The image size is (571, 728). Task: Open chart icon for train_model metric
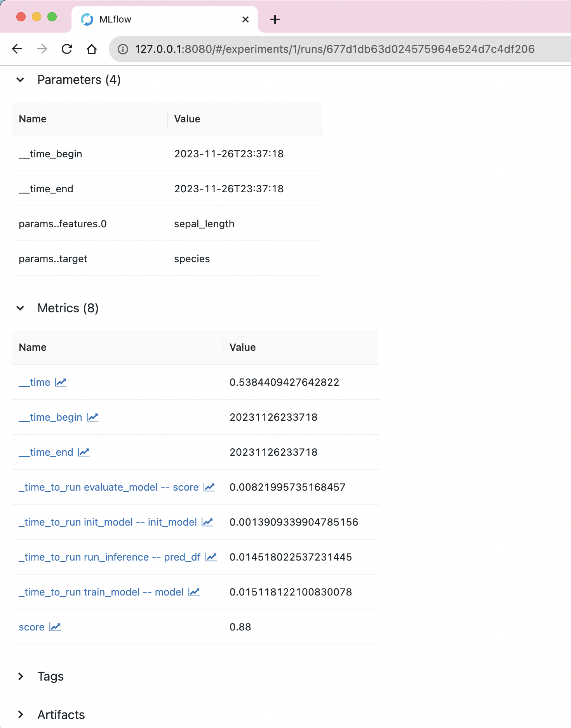pyautogui.click(x=194, y=592)
